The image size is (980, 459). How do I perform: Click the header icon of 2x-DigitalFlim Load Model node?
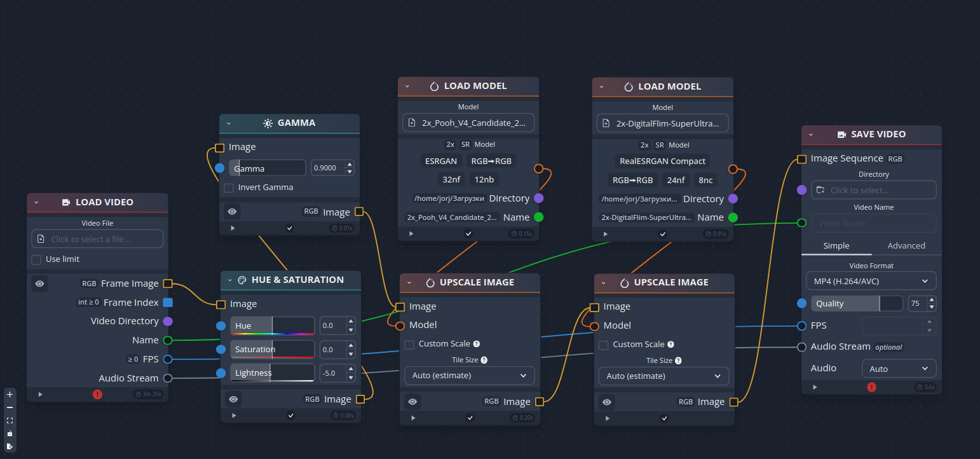tap(629, 86)
